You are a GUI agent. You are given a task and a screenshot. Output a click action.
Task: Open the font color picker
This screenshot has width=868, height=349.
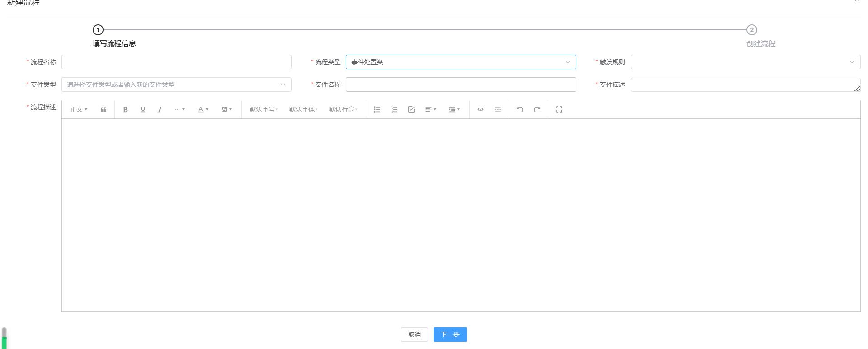pos(203,109)
